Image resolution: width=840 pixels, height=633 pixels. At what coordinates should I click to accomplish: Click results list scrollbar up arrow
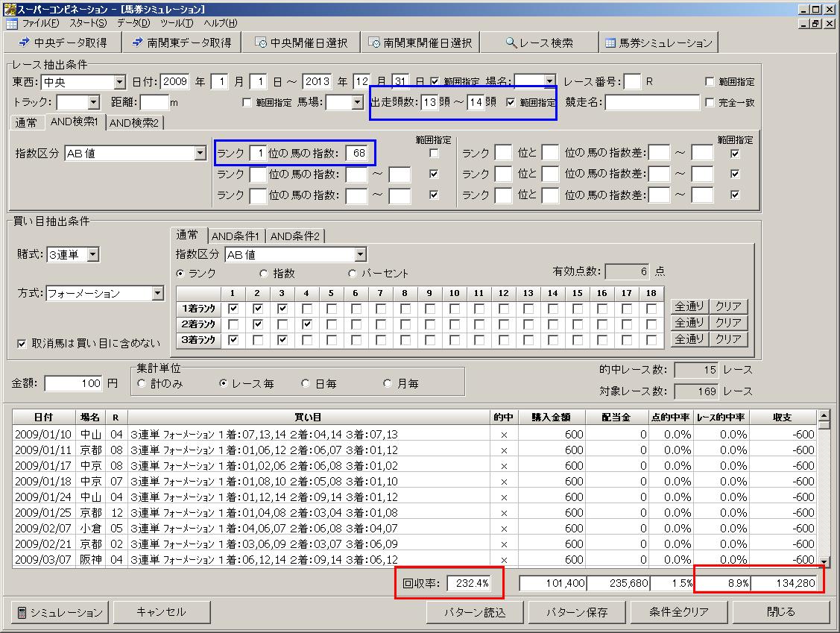pyautogui.click(x=824, y=416)
